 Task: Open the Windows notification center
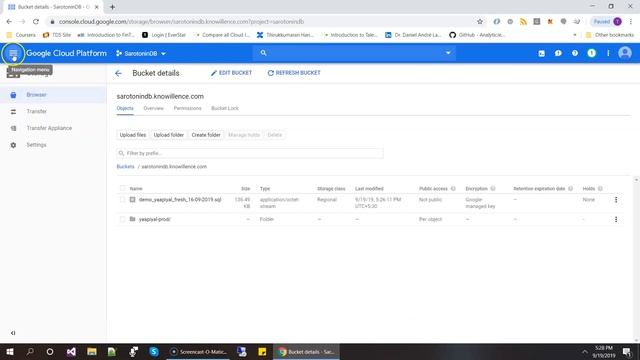pos(627,351)
